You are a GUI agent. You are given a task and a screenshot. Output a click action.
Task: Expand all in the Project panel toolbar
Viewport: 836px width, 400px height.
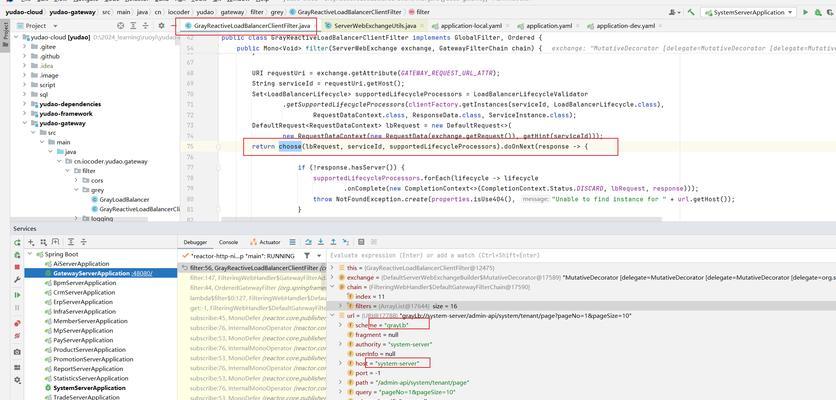133,26
